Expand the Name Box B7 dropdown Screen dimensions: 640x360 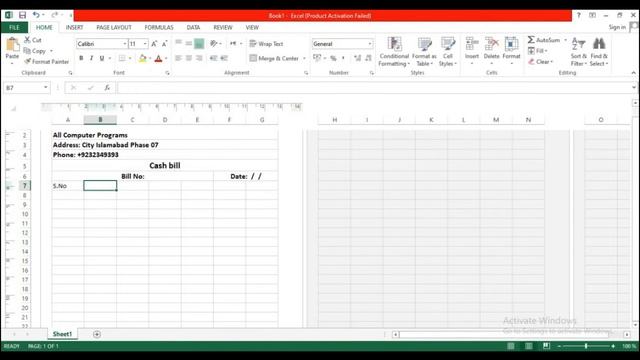click(x=45, y=88)
